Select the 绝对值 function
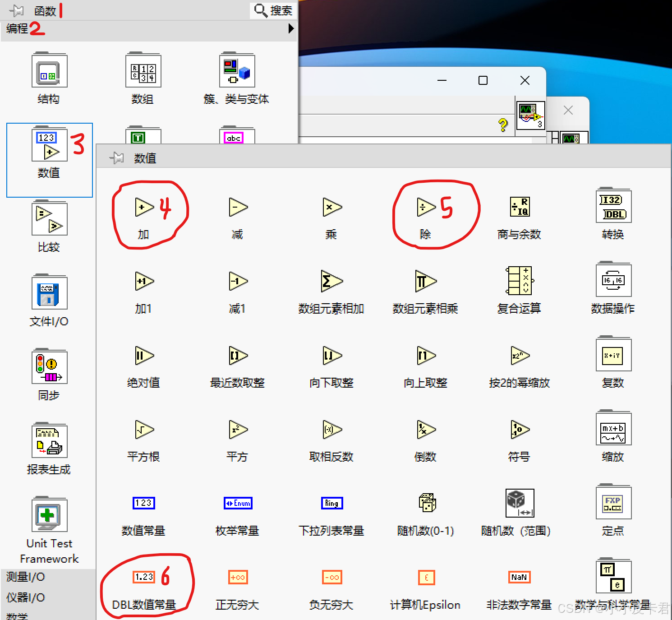This screenshot has height=620, width=672. [144, 356]
